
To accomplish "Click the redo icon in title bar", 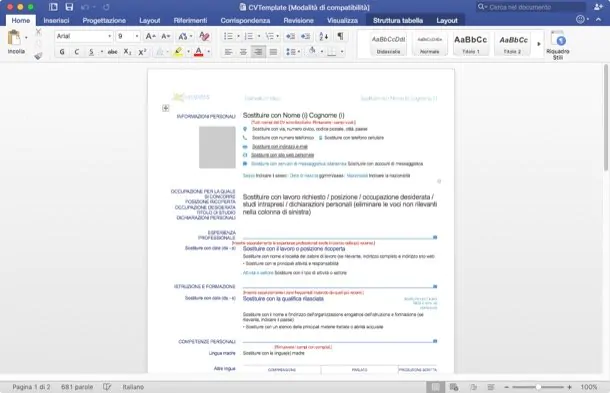I will 106,7.
